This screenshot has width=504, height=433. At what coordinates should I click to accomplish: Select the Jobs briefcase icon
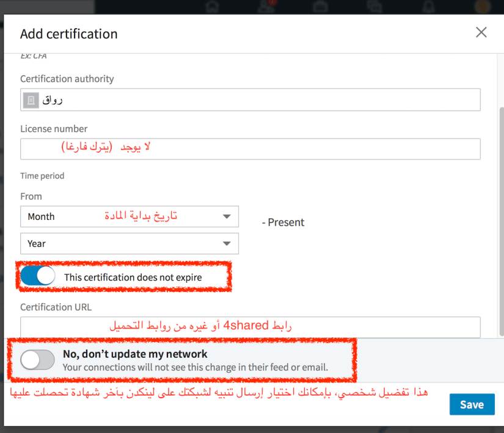point(320,7)
